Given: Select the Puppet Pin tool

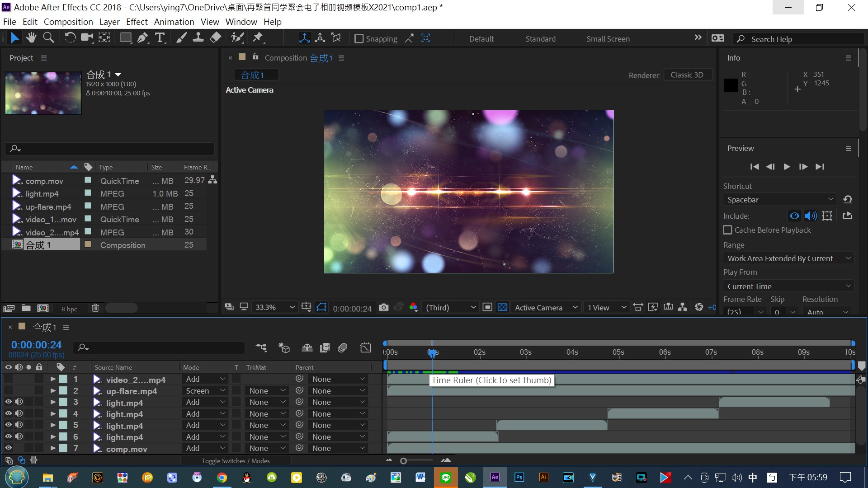Looking at the screenshot, I should 258,38.
